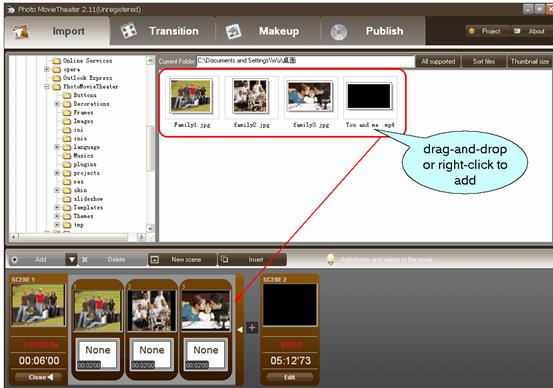Click the New scene button

182,260
